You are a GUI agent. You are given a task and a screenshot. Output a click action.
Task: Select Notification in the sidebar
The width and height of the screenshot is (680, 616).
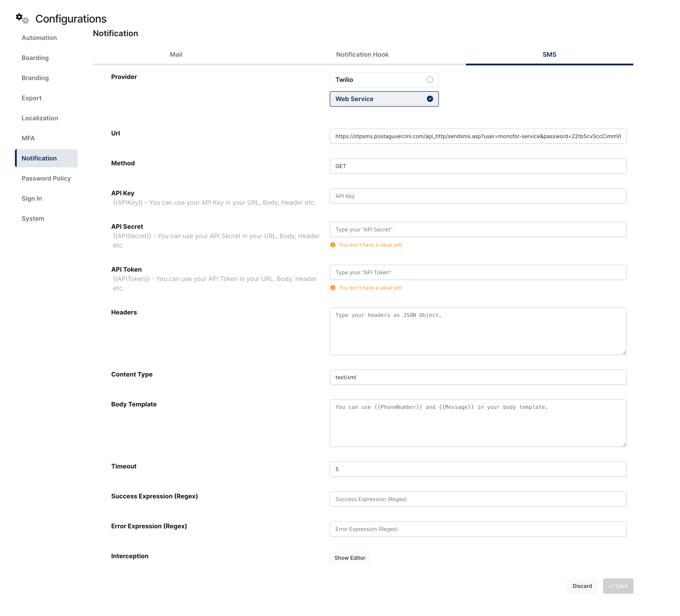pos(46,158)
